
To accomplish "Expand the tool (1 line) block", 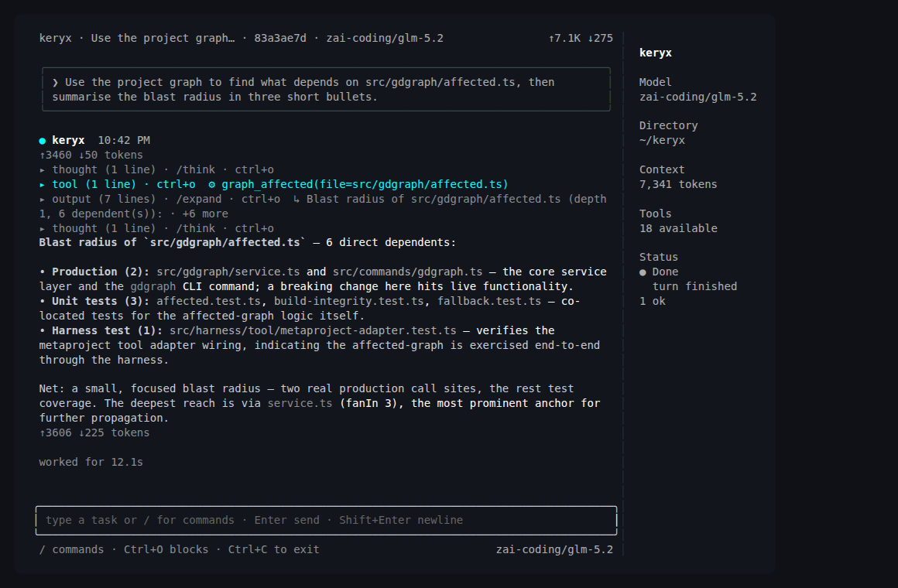I will click(43, 184).
